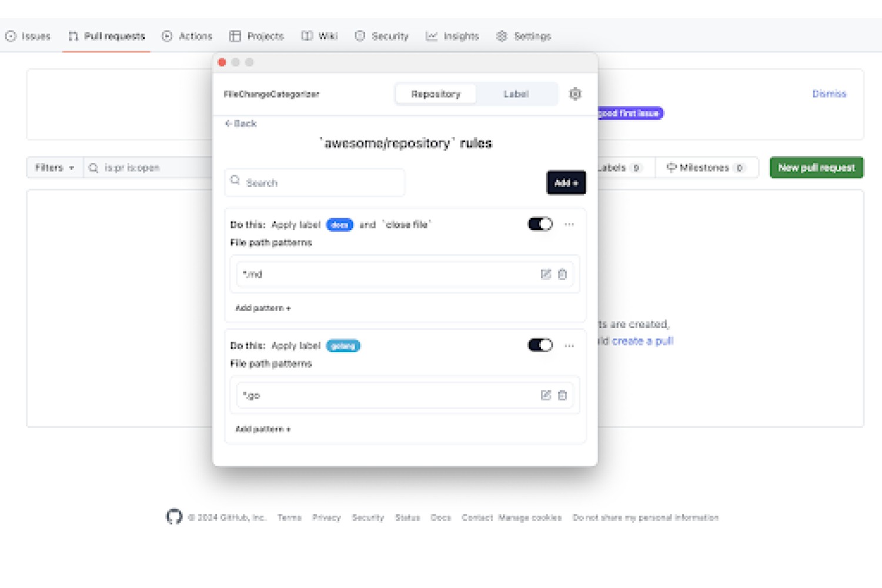Open Manage cookies in footer
Viewport: 882px width, 588px height.
tap(530, 517)
